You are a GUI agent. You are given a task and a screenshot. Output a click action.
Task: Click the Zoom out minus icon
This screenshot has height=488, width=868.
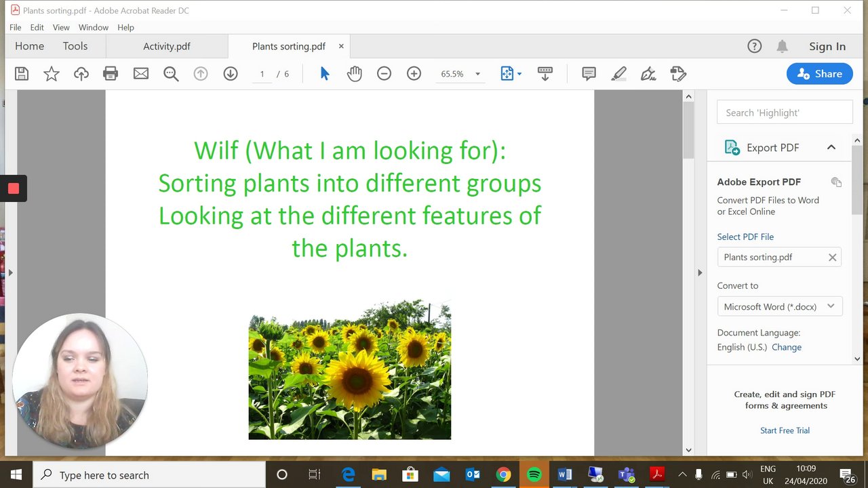pyautogui.click(x=384, y=74)
